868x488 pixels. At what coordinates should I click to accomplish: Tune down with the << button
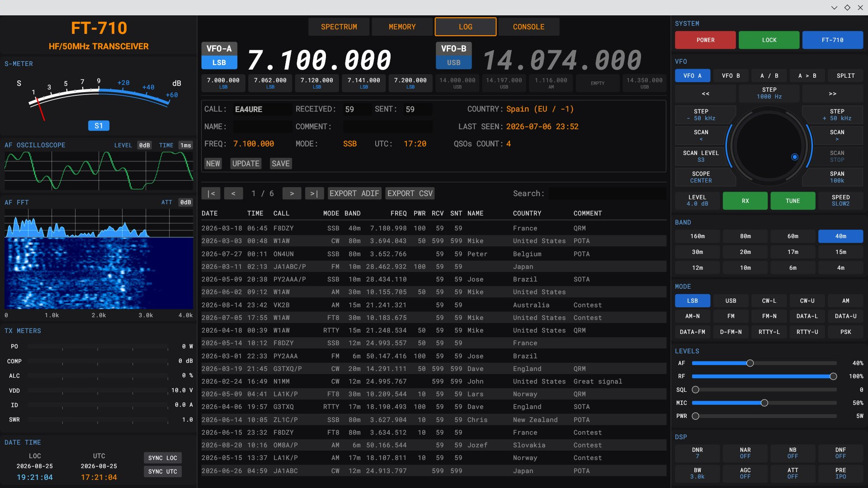(x=705, y=94)
